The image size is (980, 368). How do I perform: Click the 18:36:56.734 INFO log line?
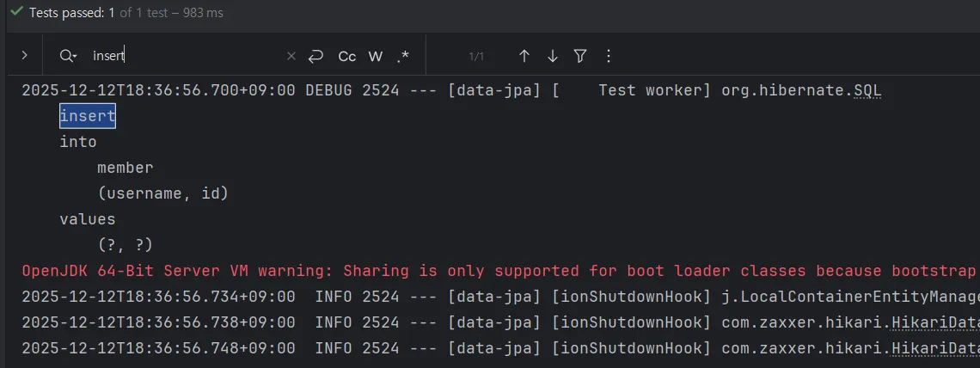[499, 297]
